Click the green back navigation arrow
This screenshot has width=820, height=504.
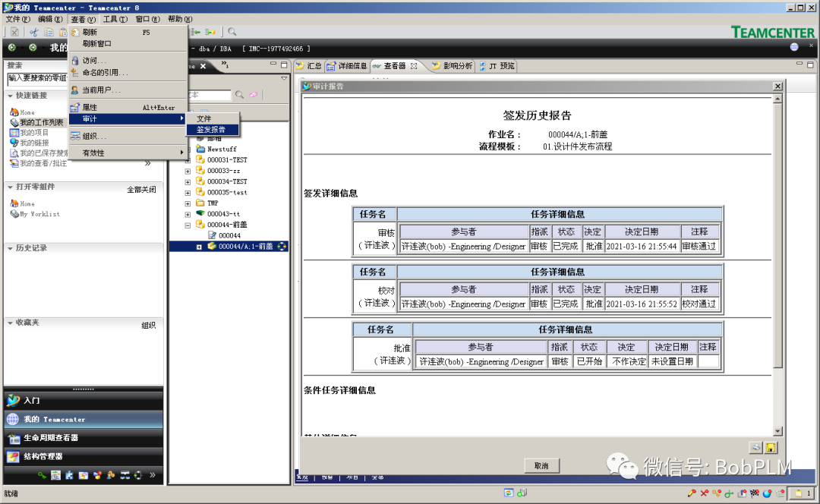(12, 48)
